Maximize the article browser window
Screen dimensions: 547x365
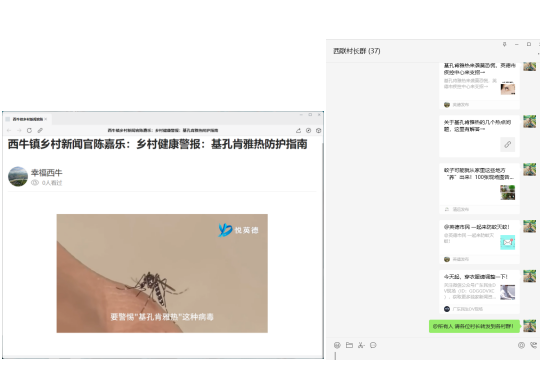[310, 115]
